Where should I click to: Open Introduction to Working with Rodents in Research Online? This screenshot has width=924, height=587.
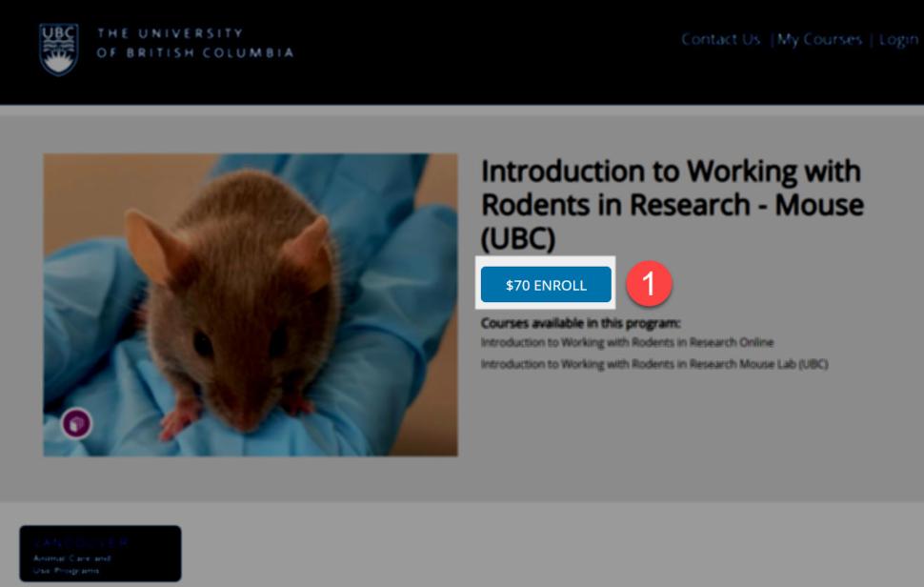click(627, 342)
